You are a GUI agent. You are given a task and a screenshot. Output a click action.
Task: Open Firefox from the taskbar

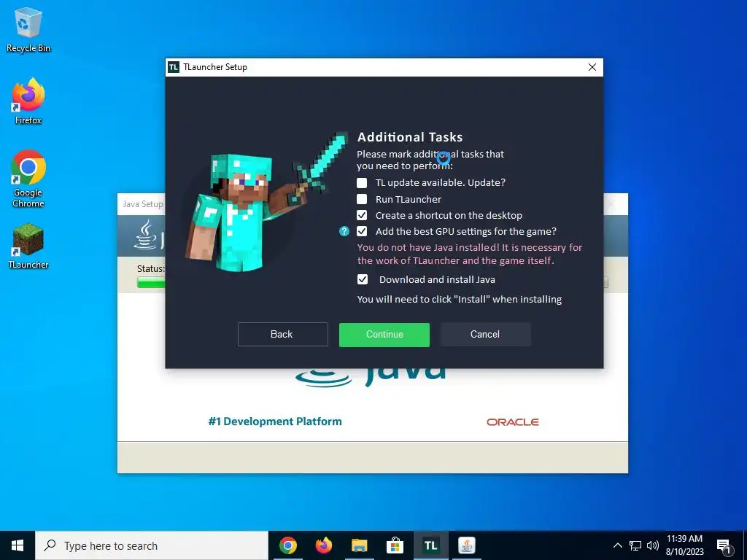[x=324, y=545]
